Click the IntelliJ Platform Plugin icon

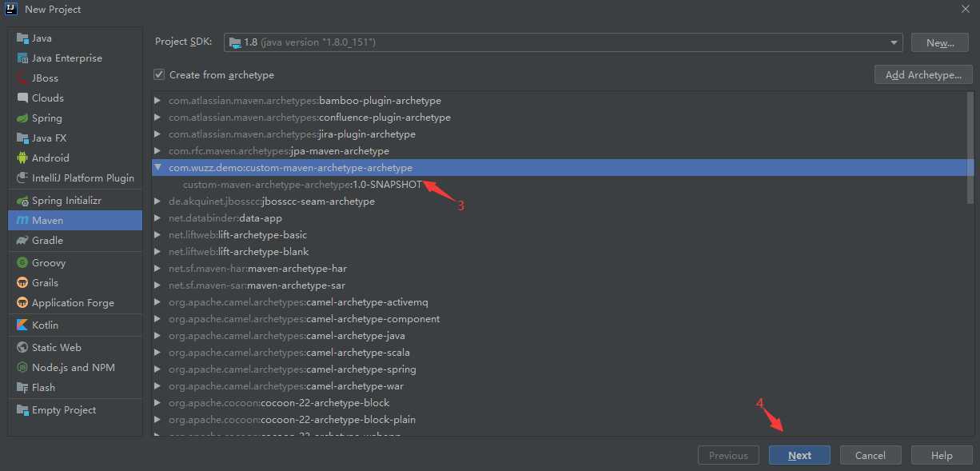(x=22, y=178)
